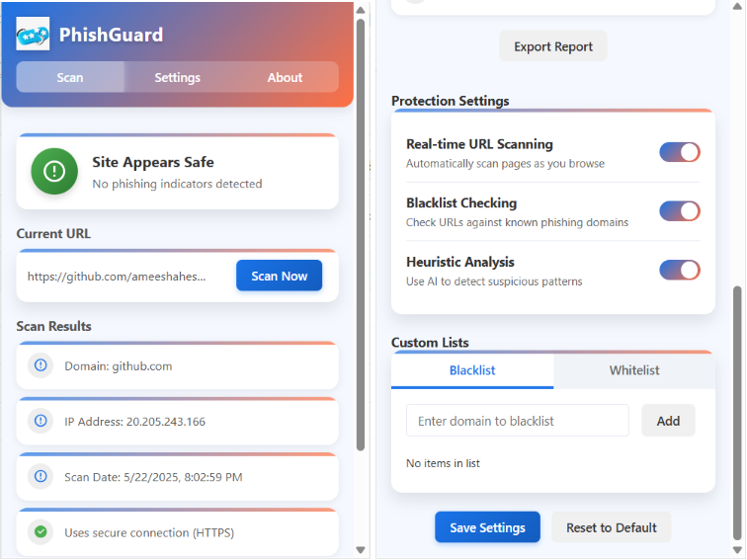The image size is (747, 560).
Task: Click the Scan Results heading
Action: coord(53,326)
